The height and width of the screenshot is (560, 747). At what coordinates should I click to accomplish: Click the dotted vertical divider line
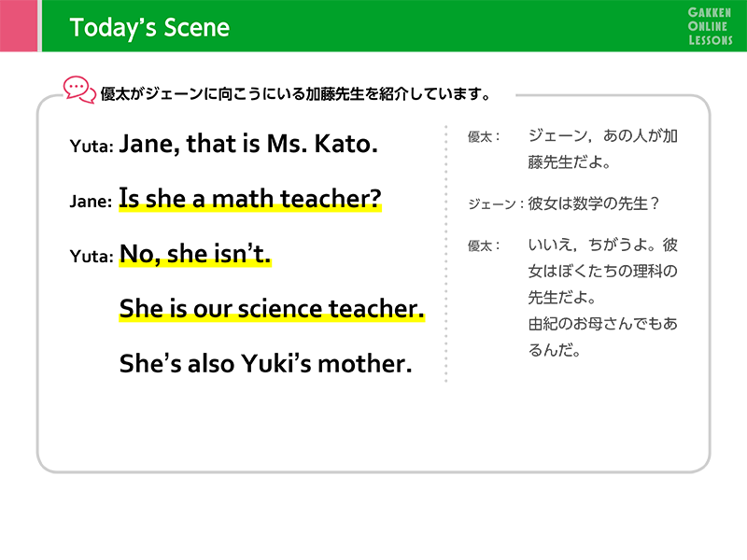[x=446, y=254]
